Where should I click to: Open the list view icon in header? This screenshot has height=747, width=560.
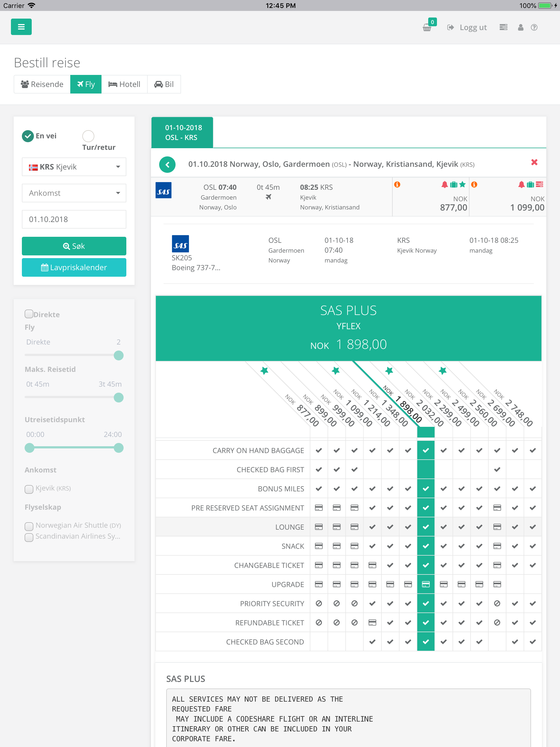(x=503, y=27)
